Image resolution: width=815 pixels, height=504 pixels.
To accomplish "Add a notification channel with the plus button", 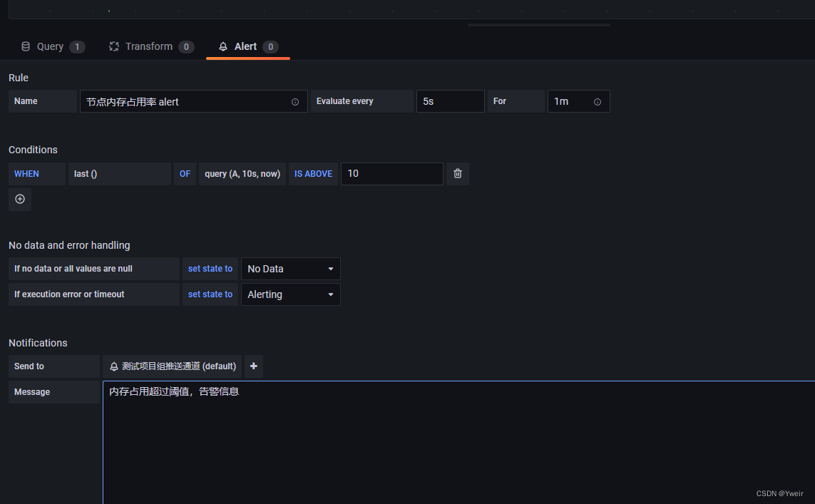I will [x=253, y=366].
